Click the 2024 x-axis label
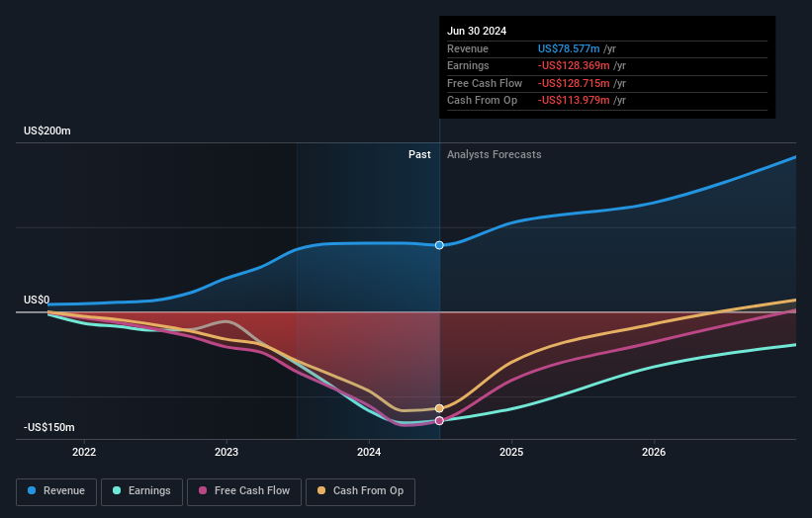 pos(369,453)
